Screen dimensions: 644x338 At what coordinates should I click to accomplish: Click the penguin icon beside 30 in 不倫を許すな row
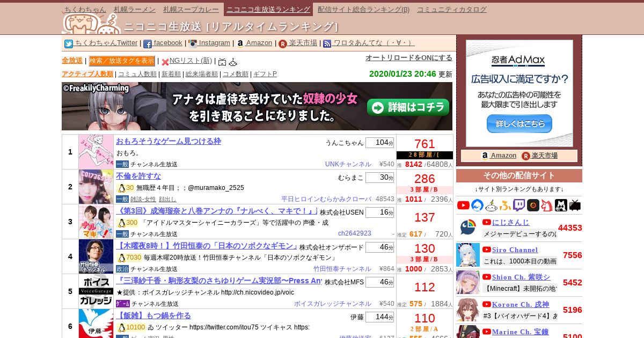(121, 188)
